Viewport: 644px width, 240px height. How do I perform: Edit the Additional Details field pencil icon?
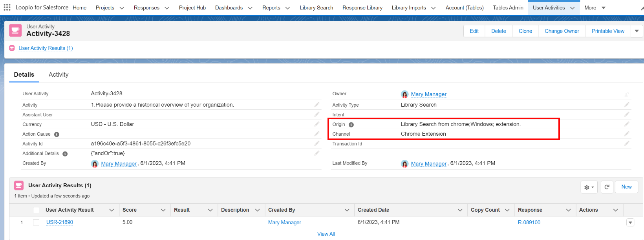pyautogui.click(x=317, y=153)
